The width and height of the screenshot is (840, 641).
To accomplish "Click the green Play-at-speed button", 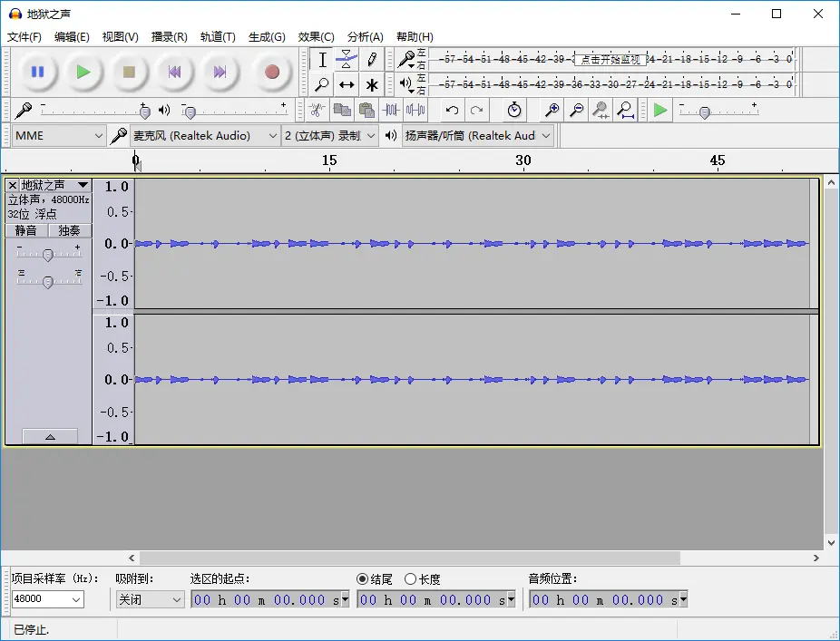I will [660, 111].
